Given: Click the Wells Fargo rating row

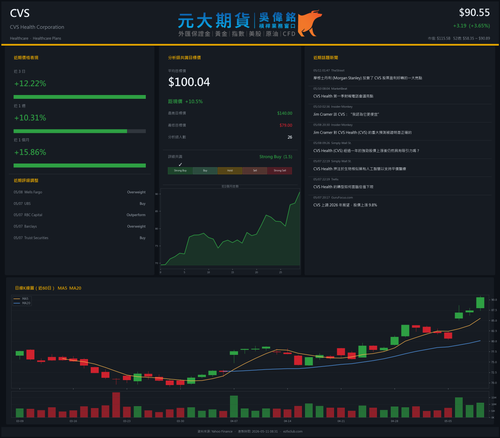Looking at the screenshot, I should coord(80,192).
